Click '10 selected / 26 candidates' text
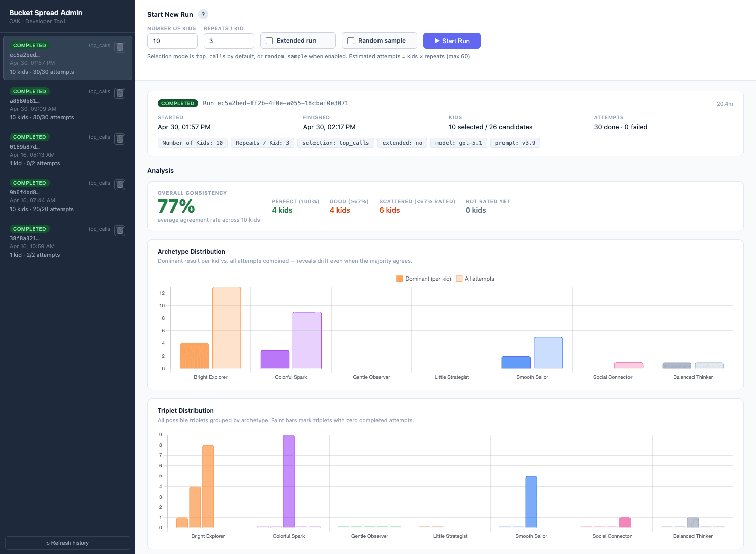This screenshot has width=756, height=554. click(490, 127)
